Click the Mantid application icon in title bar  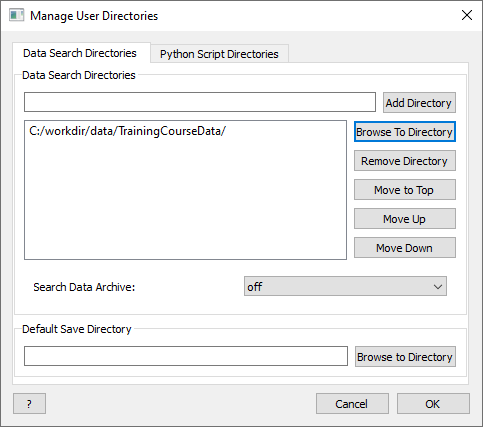(16, 15)
